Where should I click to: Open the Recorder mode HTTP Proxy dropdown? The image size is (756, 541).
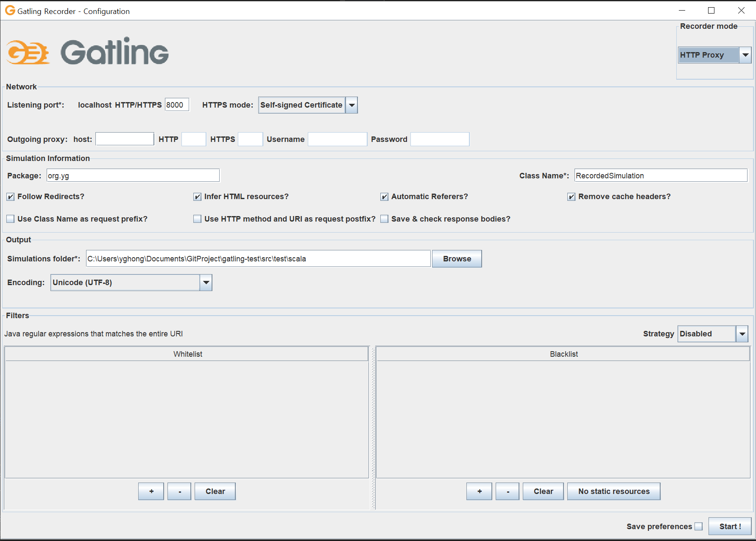click(715, 55)
